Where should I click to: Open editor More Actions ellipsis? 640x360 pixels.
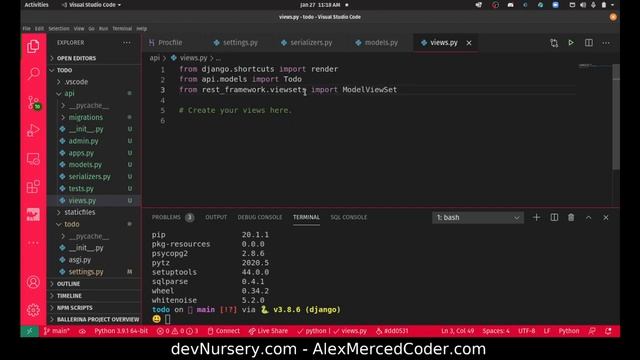coord(606,43)
